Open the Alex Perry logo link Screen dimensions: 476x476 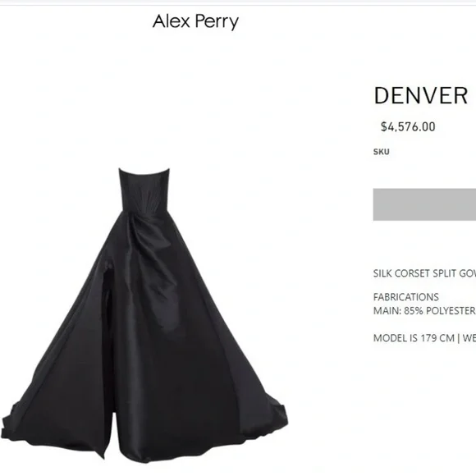[x=195, y=22]
